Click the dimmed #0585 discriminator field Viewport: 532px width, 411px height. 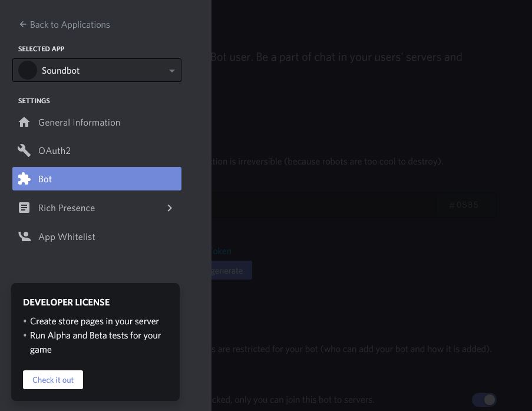(467, 205)
